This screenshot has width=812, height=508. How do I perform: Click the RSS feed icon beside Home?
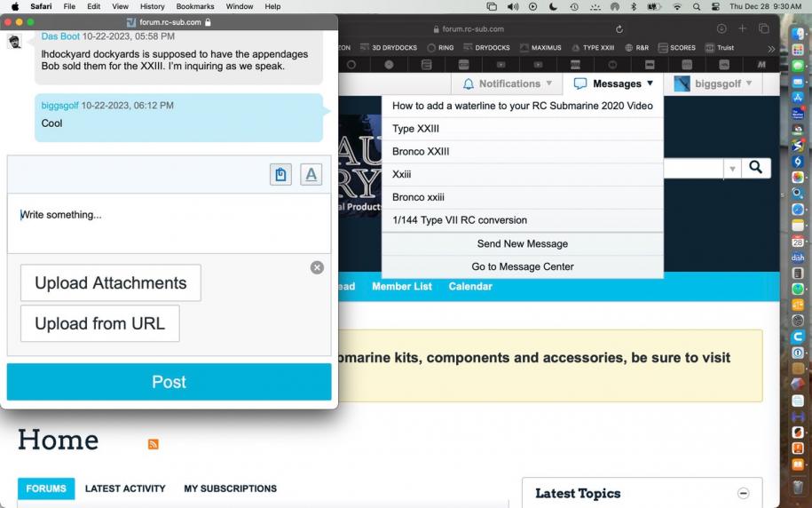click(154, 444)
